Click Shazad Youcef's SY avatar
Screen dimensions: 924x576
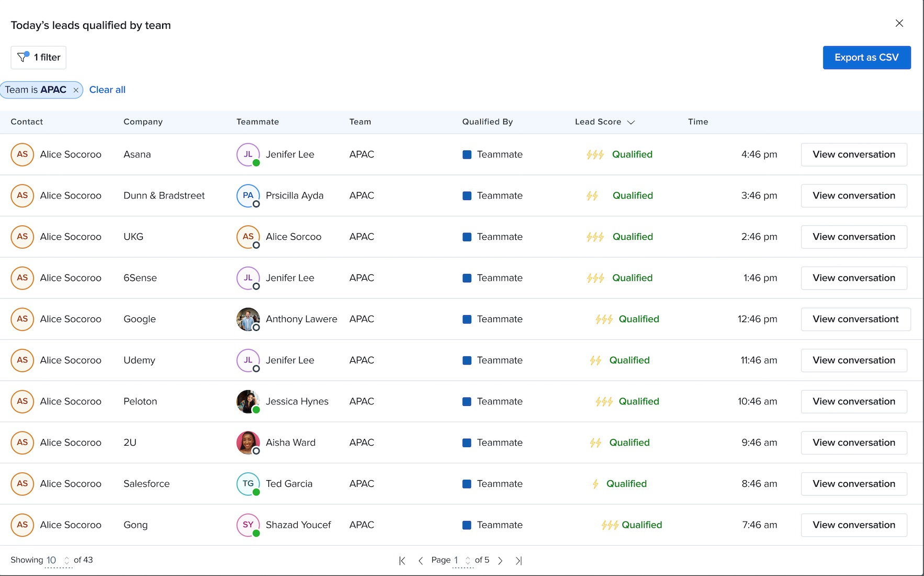click(248, 525)
